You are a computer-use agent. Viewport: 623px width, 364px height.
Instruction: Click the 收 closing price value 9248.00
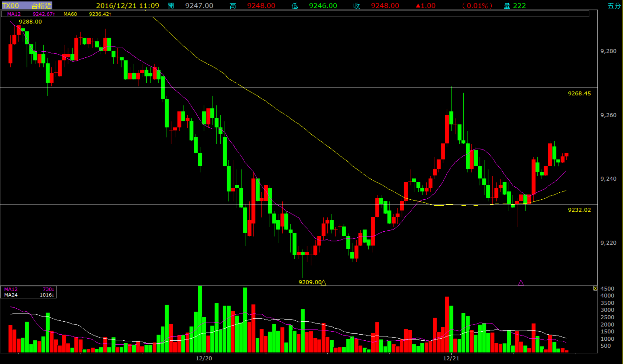point(385,6)
